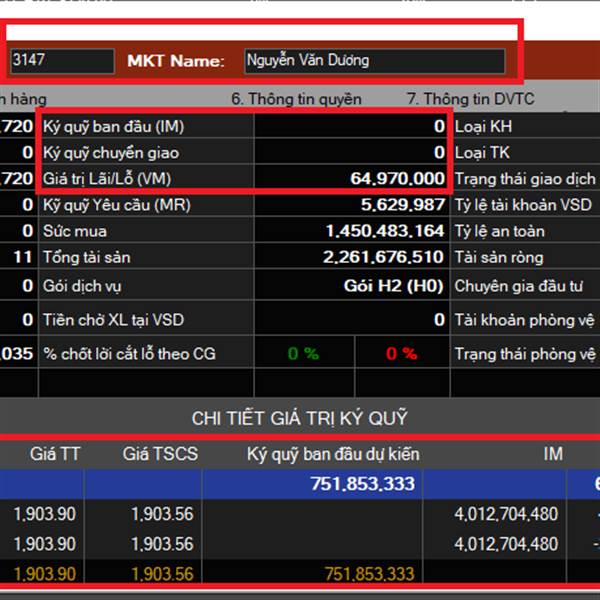Click the Giá trị Lãi/Lỗ (VM) value 64,970,000
600x600 pixels.
click(x=397, y=178)
